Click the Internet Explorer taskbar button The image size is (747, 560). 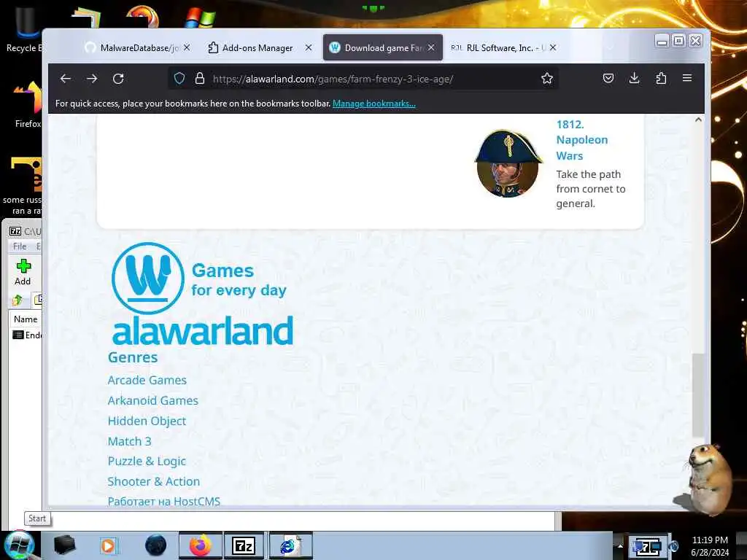290,545
